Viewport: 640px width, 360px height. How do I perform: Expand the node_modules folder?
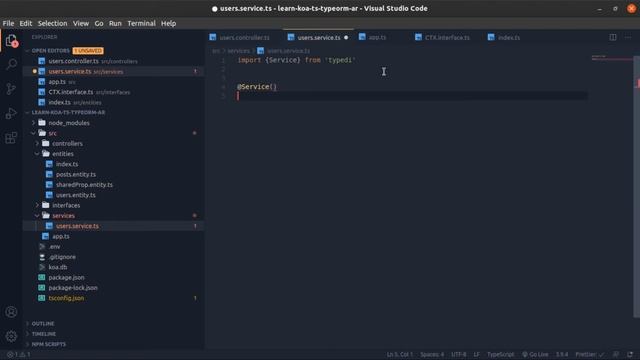[x=34, y=122]
